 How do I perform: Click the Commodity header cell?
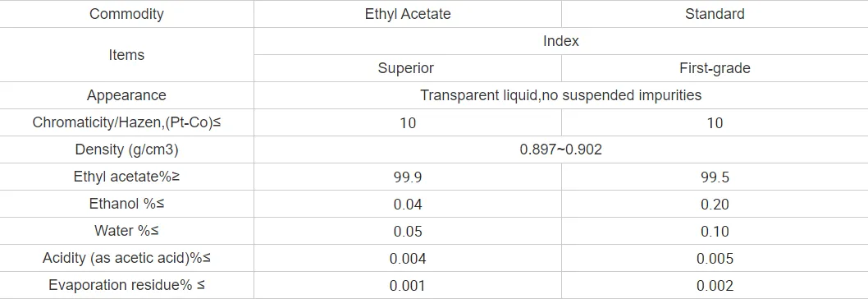tap(127, 14)
